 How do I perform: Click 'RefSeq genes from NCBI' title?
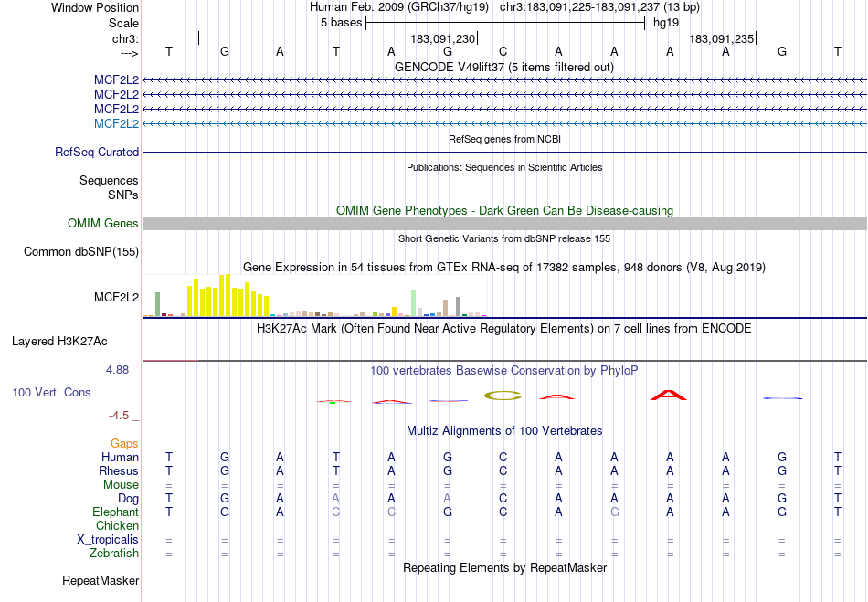[504, 139]
